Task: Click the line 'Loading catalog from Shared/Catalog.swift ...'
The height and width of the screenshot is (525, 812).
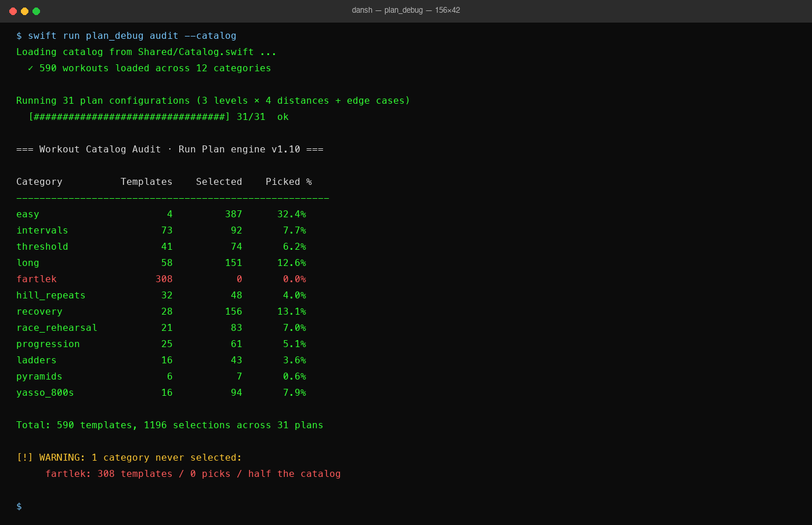Action: 147,52
